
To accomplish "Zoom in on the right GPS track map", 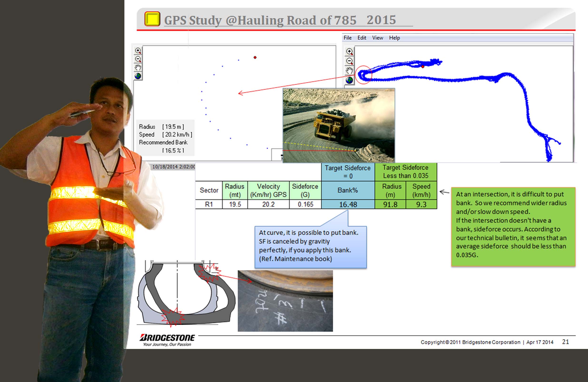I will click(x=349, y=52).
